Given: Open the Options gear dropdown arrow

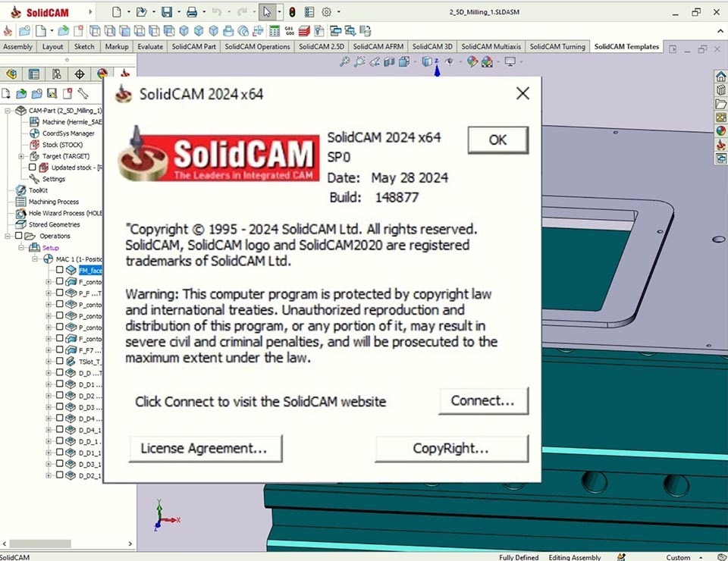Looking at the screenshot, I should (338, 12).
